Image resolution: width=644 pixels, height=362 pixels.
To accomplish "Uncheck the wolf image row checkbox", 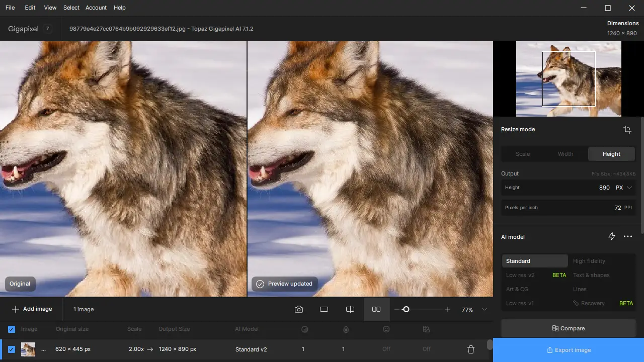I will (x=12, y=349).
